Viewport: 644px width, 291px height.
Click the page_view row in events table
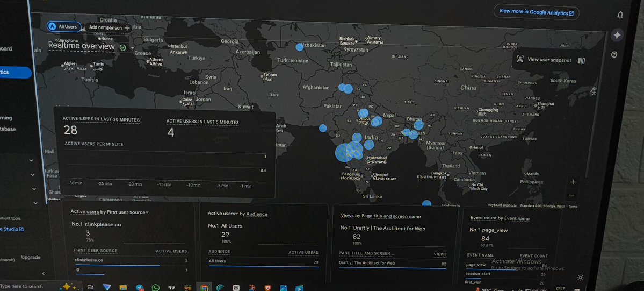pos(506,266)
